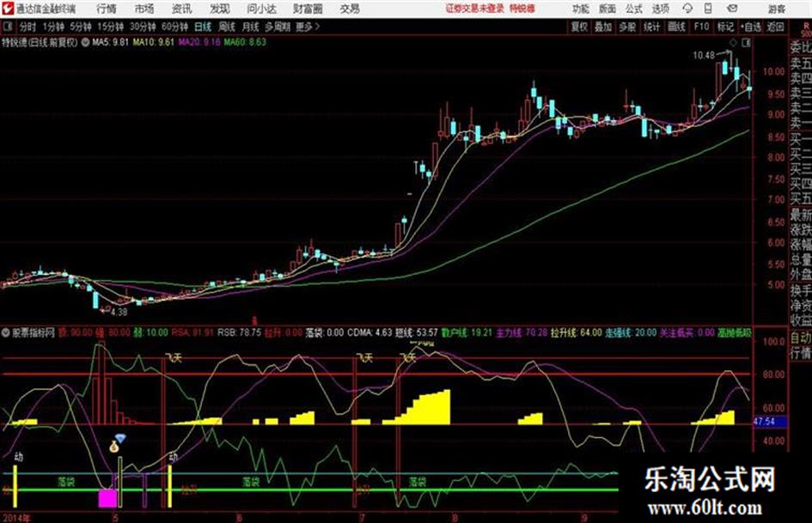Toggle the left panel icon beside 分时
This screenshot has height=523, width=812.
click(7, 27)
